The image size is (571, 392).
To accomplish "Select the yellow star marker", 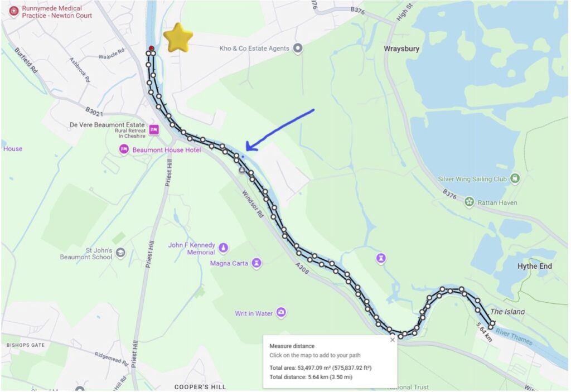I will pyautogui.click(x=178, y=37).
